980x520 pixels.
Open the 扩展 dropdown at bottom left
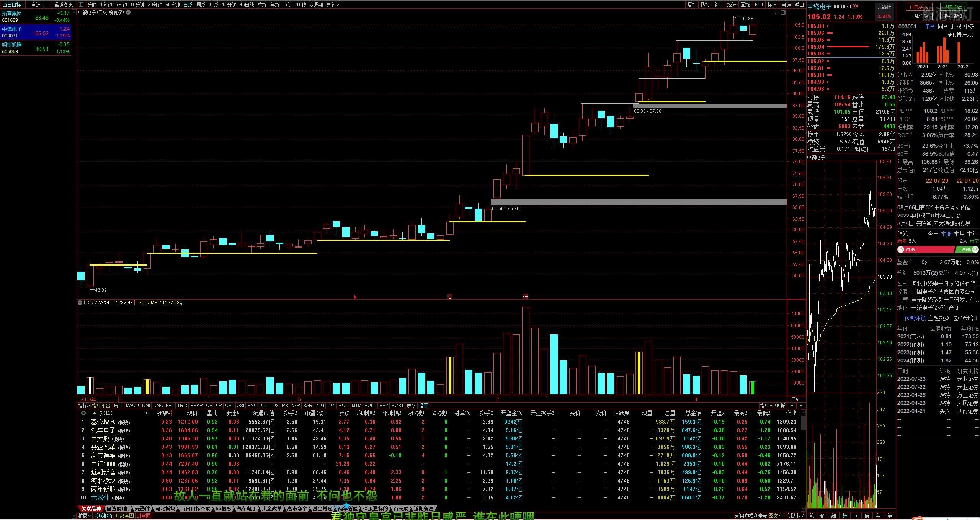[x=85, y=516]
